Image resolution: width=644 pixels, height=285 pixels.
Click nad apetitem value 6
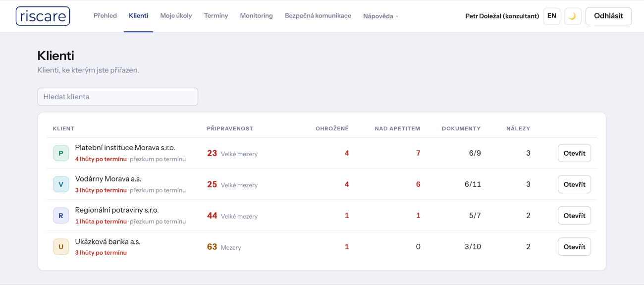click(x=418, y=184)
